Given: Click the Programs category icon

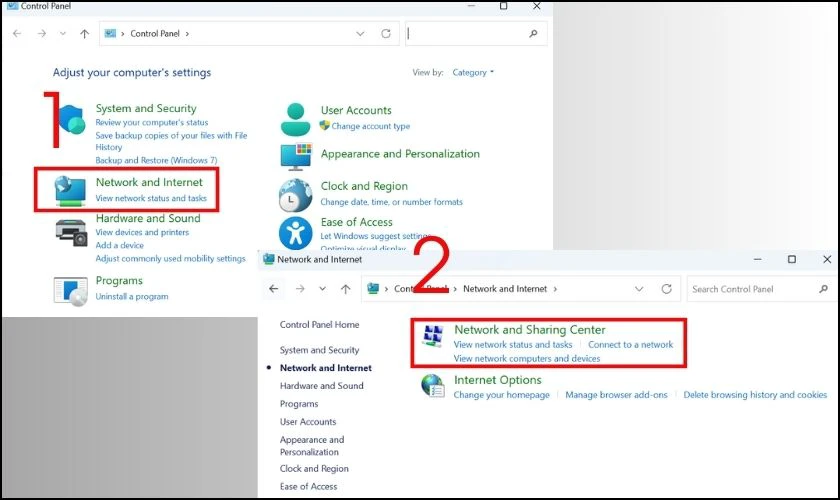Looking at the screenshot, I should [70, 289].
